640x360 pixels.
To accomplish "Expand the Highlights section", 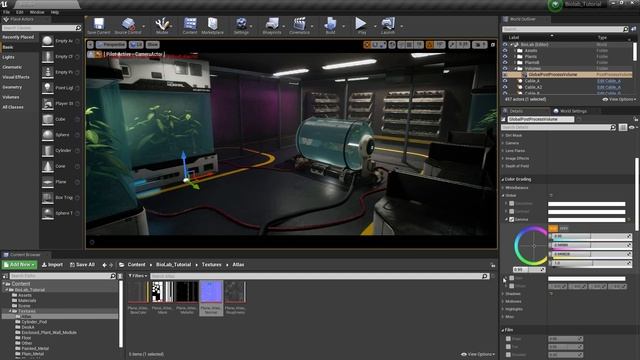I will click(x=503, y=309).
